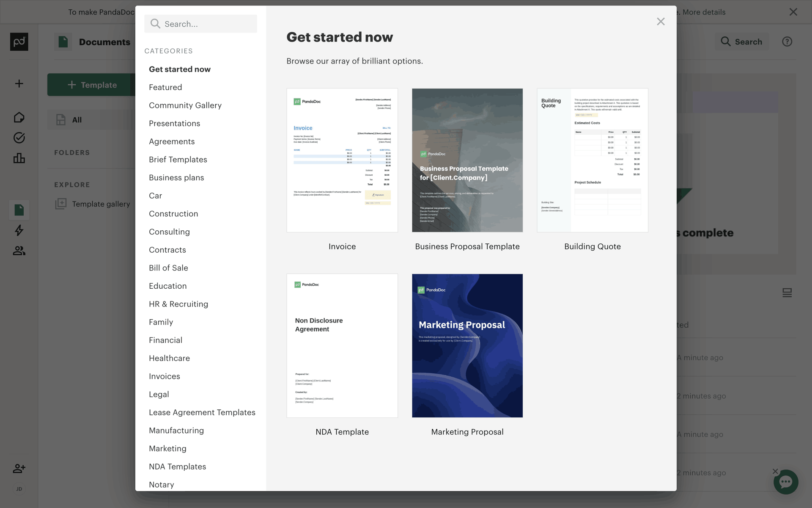Click the Template gallery icon under Explore
The image size is (812, 508).
point(61,204)
